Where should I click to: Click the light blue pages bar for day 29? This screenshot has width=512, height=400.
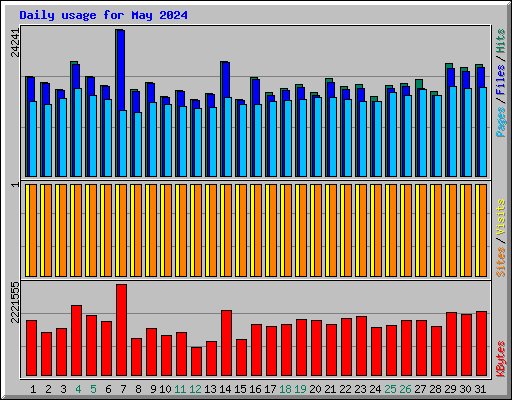(453, 132)
